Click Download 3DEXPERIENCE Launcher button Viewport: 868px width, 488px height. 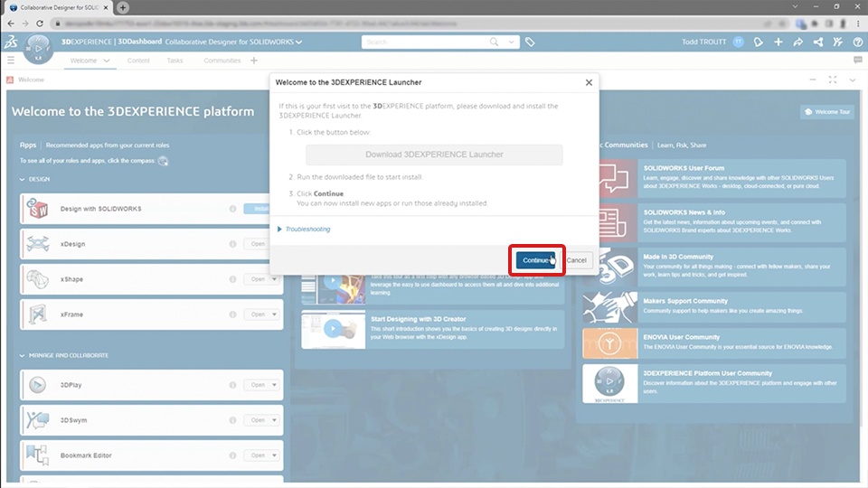tap(434, 155)
